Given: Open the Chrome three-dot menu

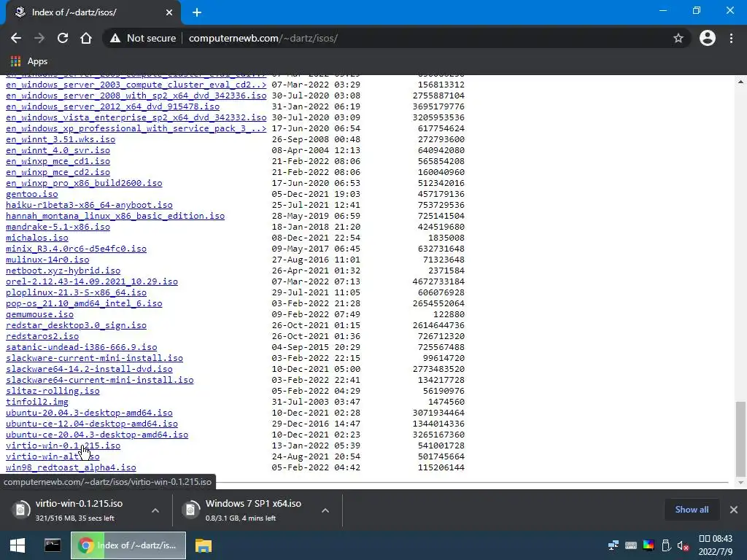Looking at the screenshot, I should pyautogui.click(x=731, y=38).
